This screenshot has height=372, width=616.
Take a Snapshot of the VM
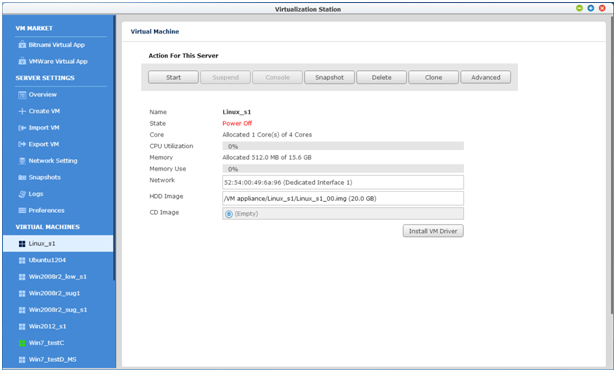329,77
